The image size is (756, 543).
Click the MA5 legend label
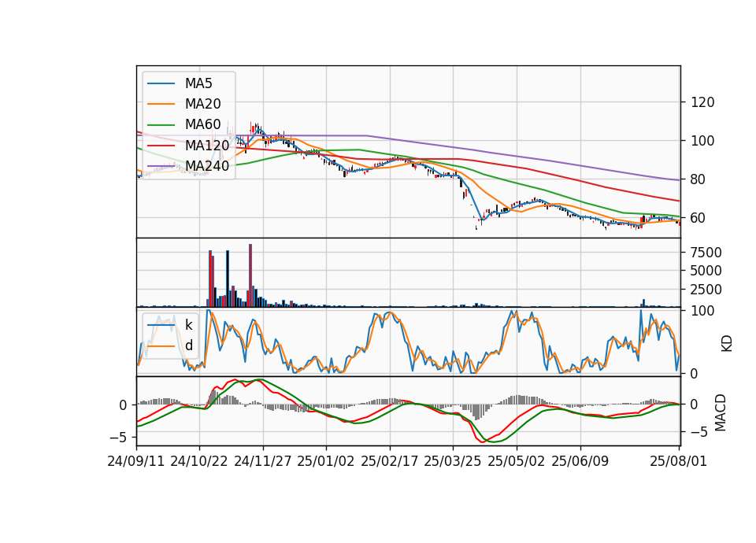tap(198, 83)
